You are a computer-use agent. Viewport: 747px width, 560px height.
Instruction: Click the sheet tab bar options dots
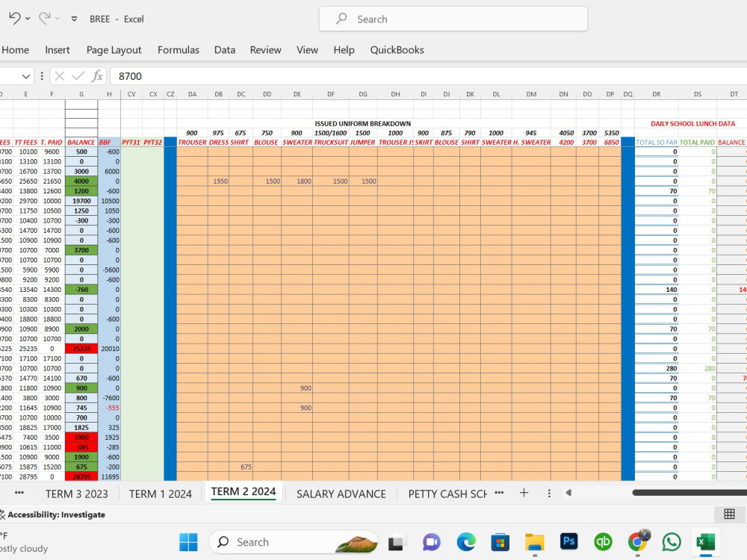[x=549, y=494]
